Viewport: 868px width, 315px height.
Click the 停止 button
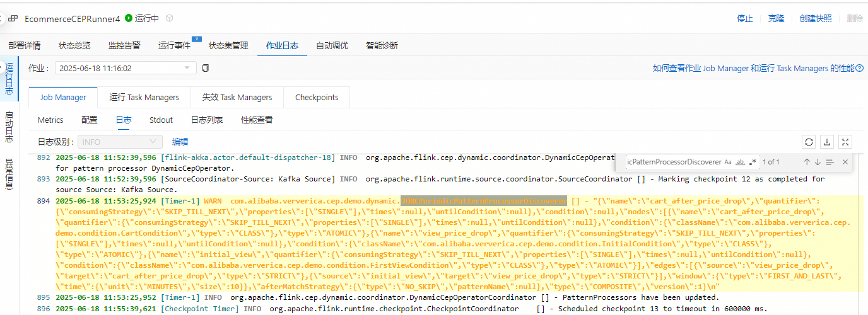(745, 18)
